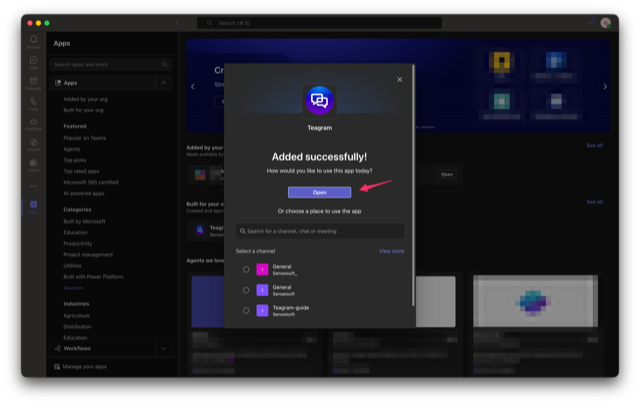This screenshot has height=405, width=640.
Task: Click the Teagram-guide channel avatar
Action: pyautogui.click(x=262, y=311)
